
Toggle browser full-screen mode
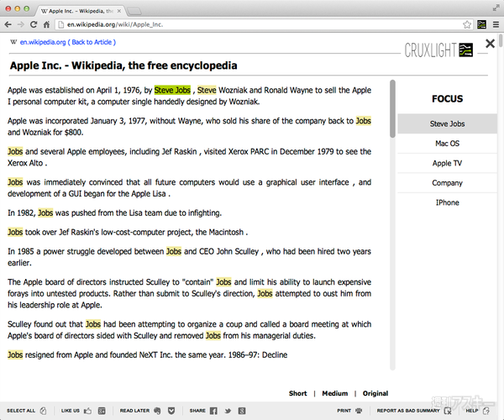(496, 8)
